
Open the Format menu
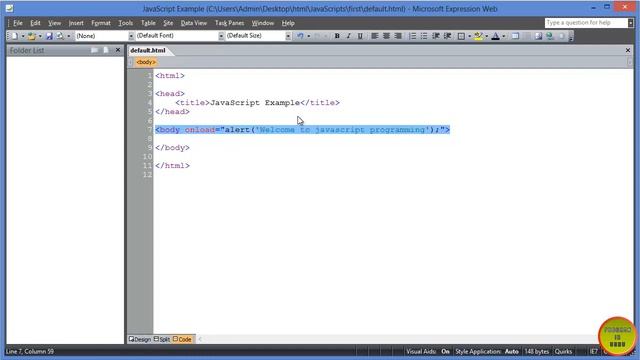pyautogui.click(x=101, y=23)
